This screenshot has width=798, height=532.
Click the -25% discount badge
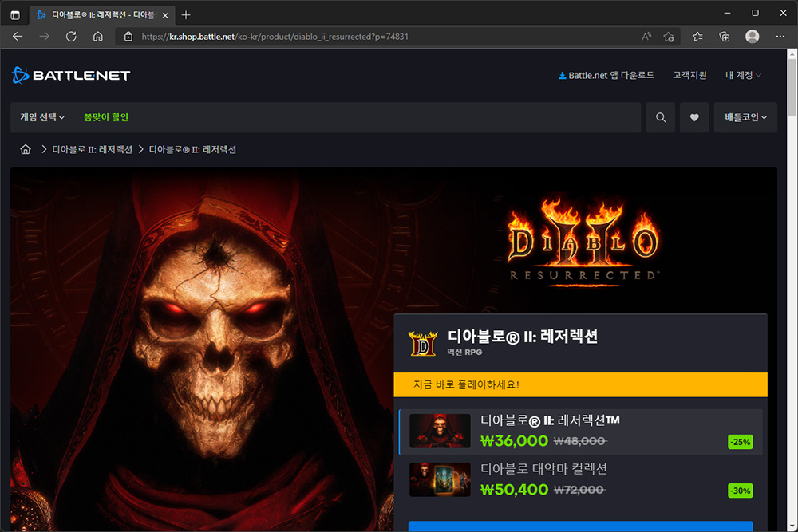pos(740,442)
